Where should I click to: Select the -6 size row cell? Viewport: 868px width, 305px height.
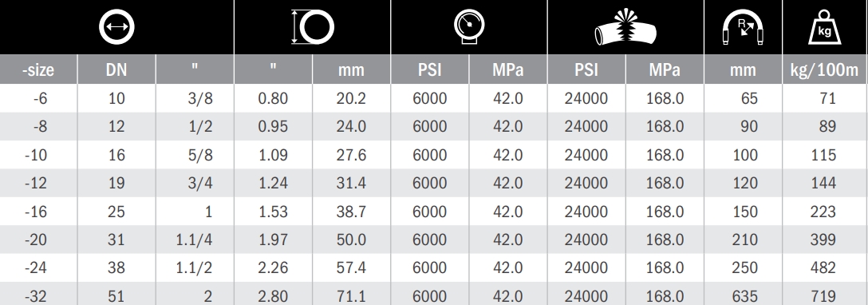38,98
